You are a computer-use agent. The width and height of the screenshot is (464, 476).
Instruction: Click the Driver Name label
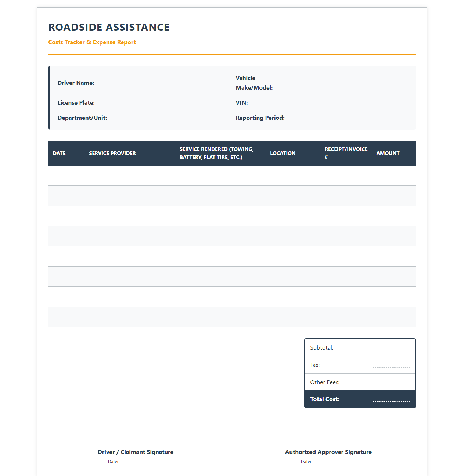[76, 83]
